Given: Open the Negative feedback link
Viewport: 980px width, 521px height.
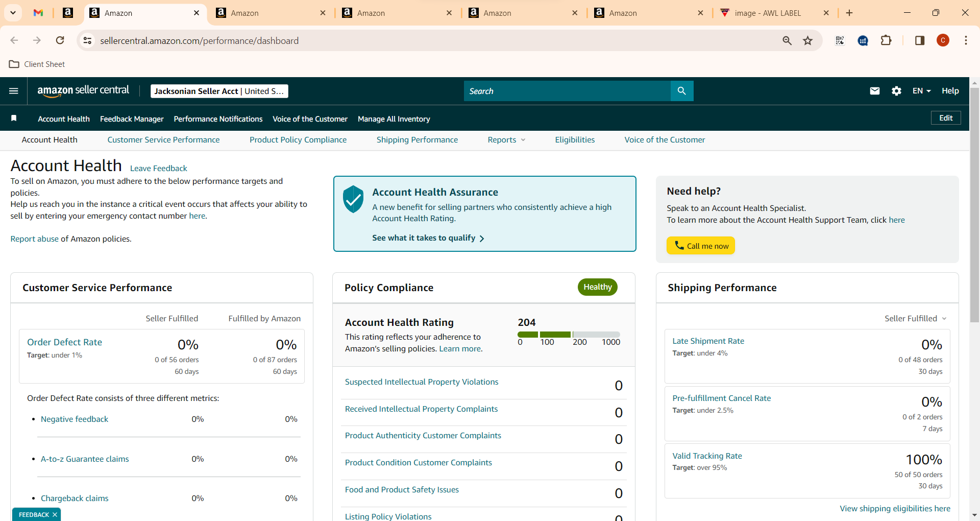Looking at the screenshot, I should [75, 419].
